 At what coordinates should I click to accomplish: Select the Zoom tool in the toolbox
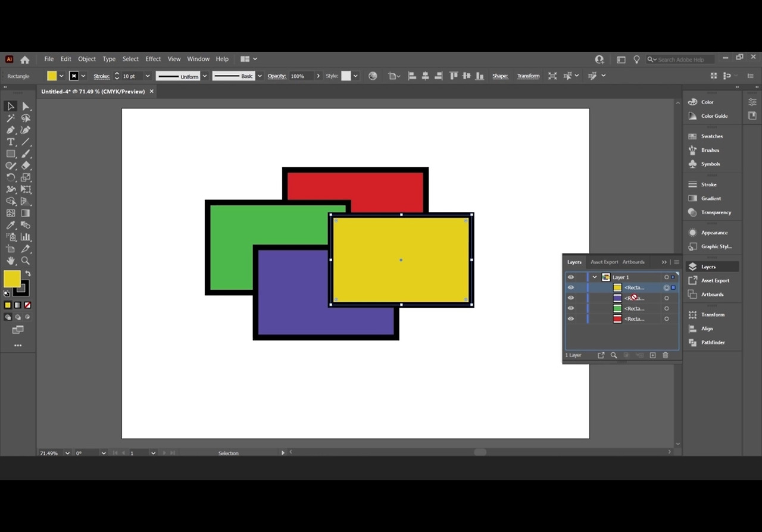[x=26, y=261]
